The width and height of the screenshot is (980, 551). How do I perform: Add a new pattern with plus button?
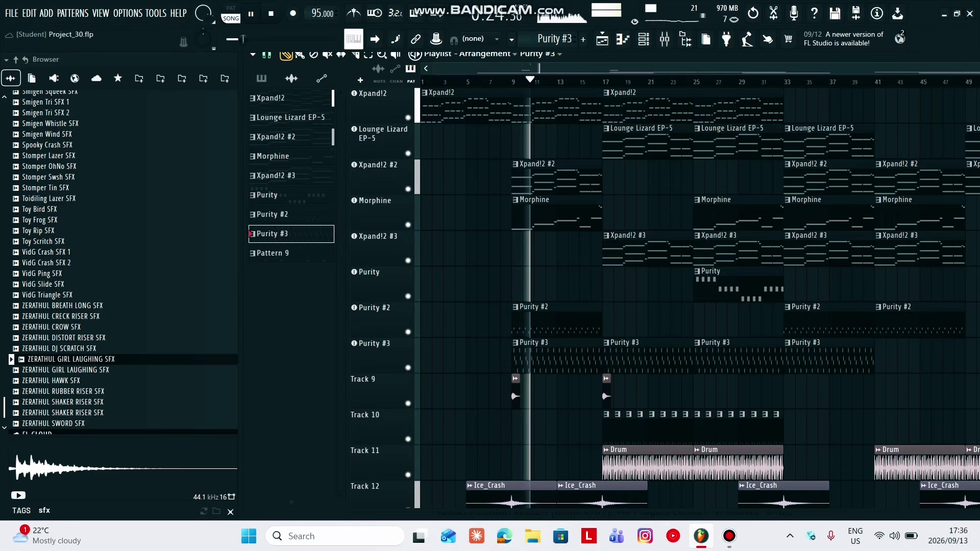583,39
